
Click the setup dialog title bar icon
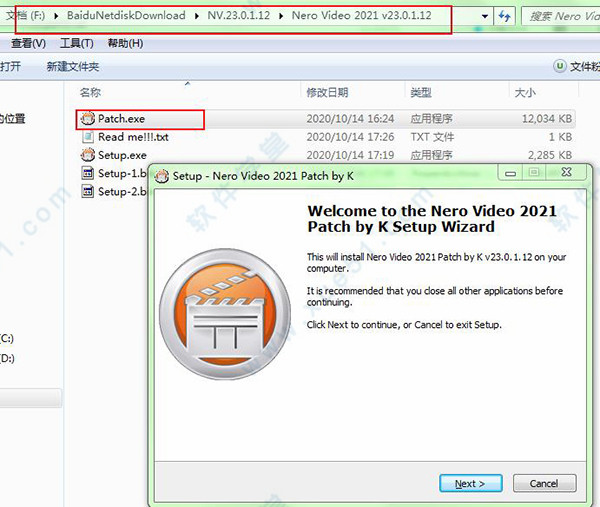[163, 174]
